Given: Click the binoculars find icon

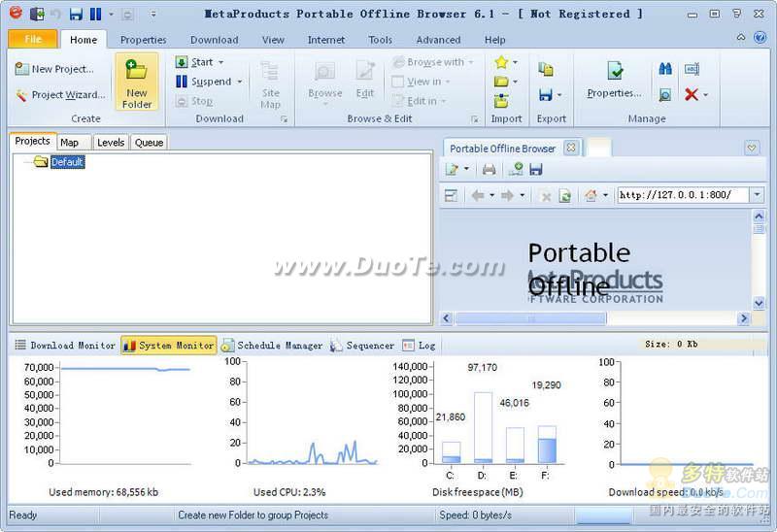Looking at the screenshot, I should (665, 69).
